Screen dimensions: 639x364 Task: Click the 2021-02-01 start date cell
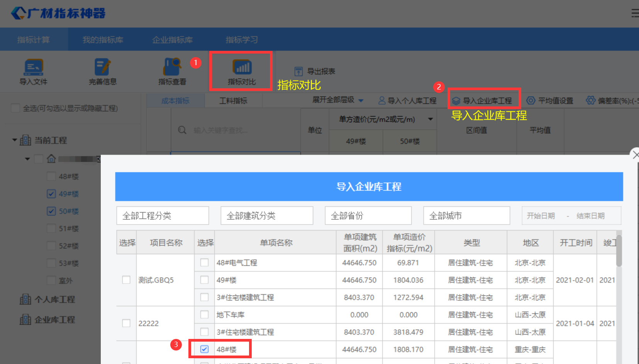(x=575, y=280)
